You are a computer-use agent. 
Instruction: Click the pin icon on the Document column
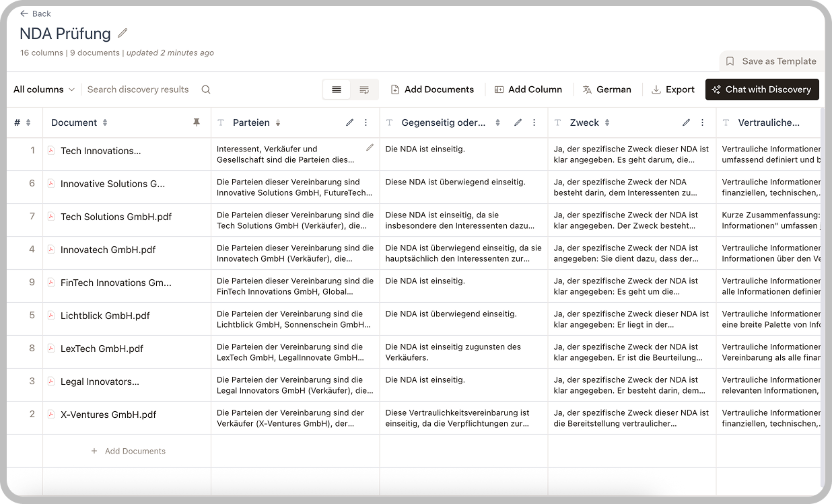tap(196, 122)
